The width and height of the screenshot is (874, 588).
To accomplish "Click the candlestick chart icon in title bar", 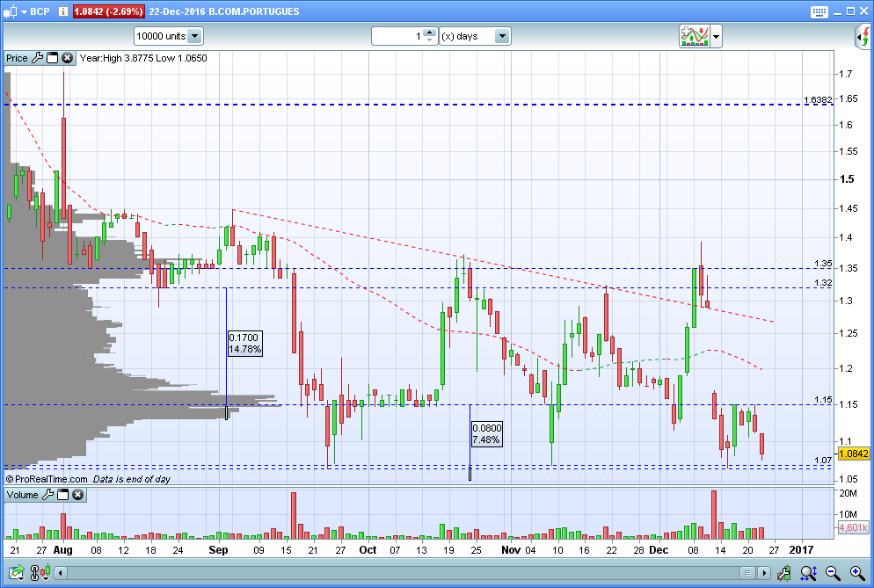I will (x=10, y=11).
